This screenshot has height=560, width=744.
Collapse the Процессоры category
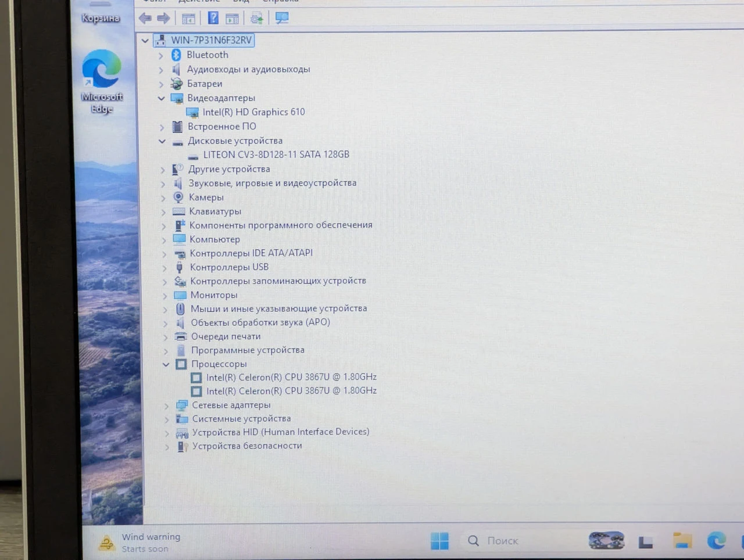[x=166, y=364]
